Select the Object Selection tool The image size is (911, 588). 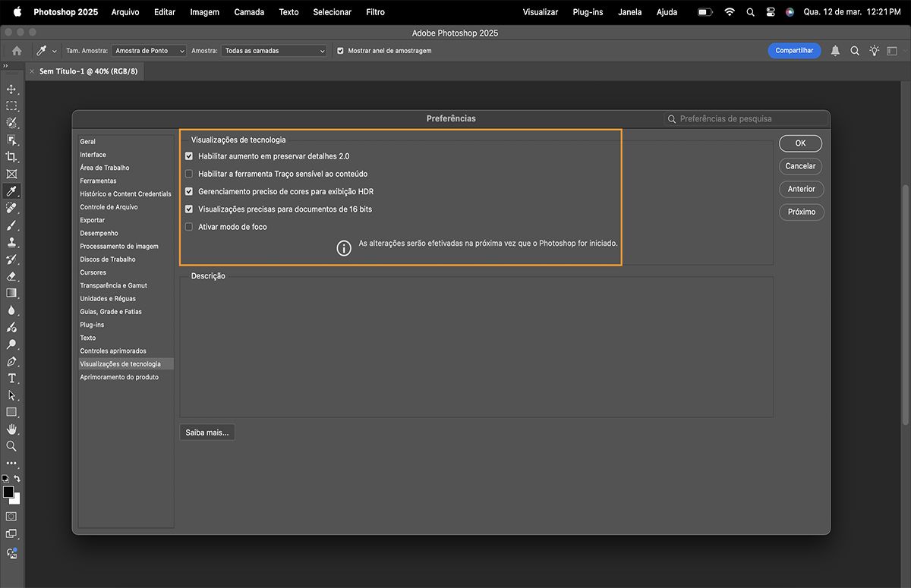(x=11, y=140)
